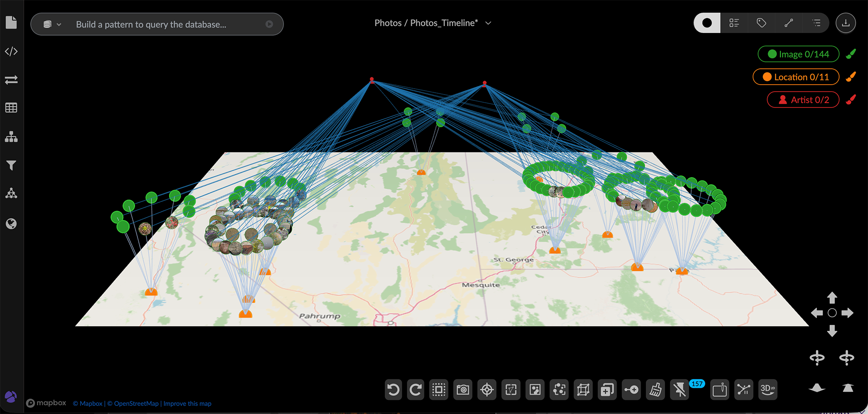The width and height of the screenshot is (868, 414).
Task: Click the broom clear-scene icon
Action: pyautogui.click(x=655, y=390)
